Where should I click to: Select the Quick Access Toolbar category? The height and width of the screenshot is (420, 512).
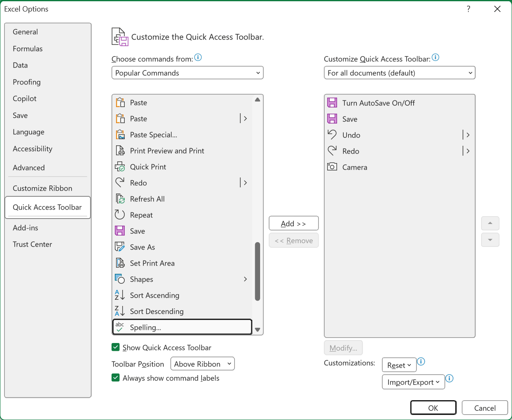(x=48, y=208)
